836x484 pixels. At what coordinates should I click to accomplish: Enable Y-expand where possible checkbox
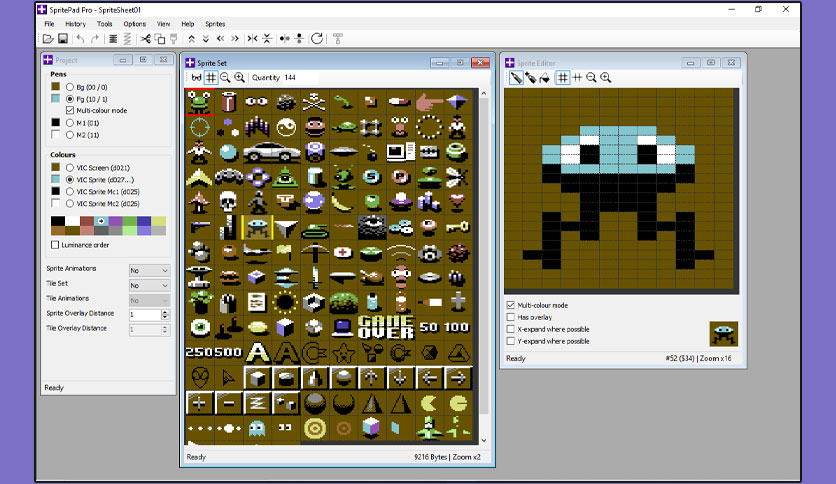pos(511,341)
